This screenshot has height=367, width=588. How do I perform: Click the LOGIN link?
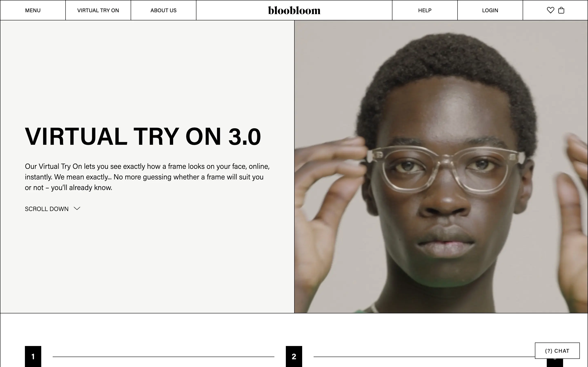coord(490,10)
